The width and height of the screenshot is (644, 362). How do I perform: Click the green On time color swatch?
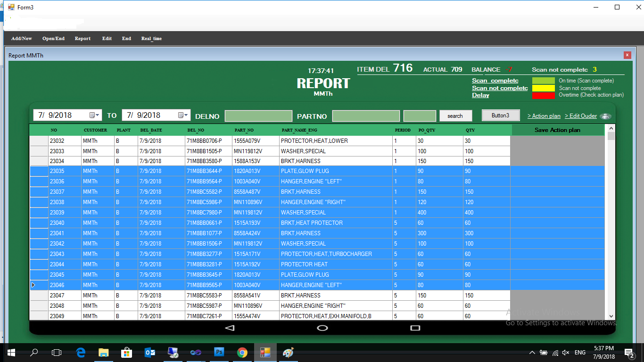point(544,81)
